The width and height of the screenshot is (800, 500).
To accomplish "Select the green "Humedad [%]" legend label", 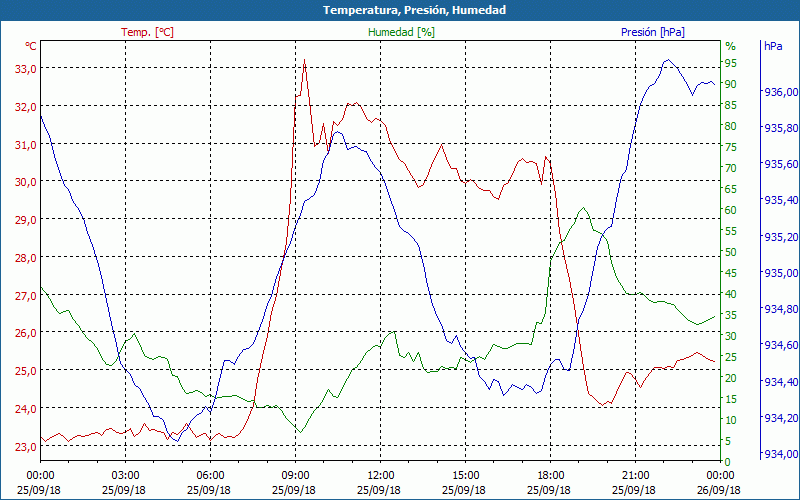I will tap(401, 32).
